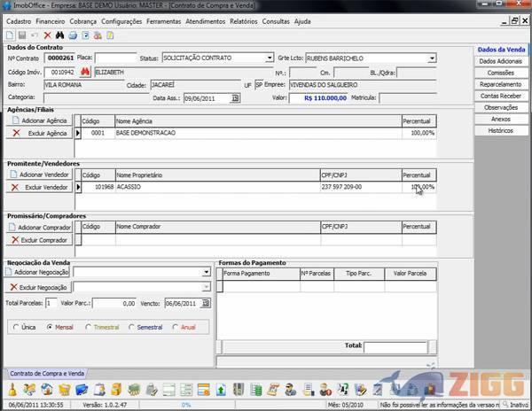Click the Adicionar Vendedor button
Viewport: 532px width, 411px height.
(39, 174)
